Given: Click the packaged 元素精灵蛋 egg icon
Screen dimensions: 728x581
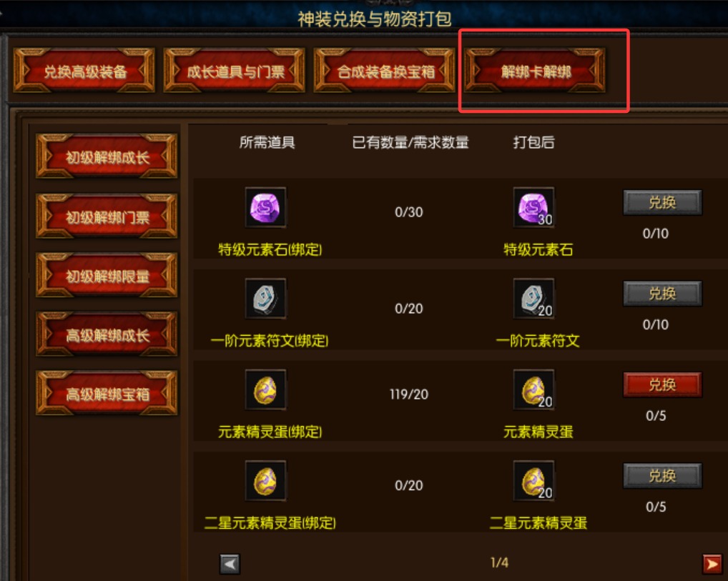Looking at the screenshot, I should point(533,389).
